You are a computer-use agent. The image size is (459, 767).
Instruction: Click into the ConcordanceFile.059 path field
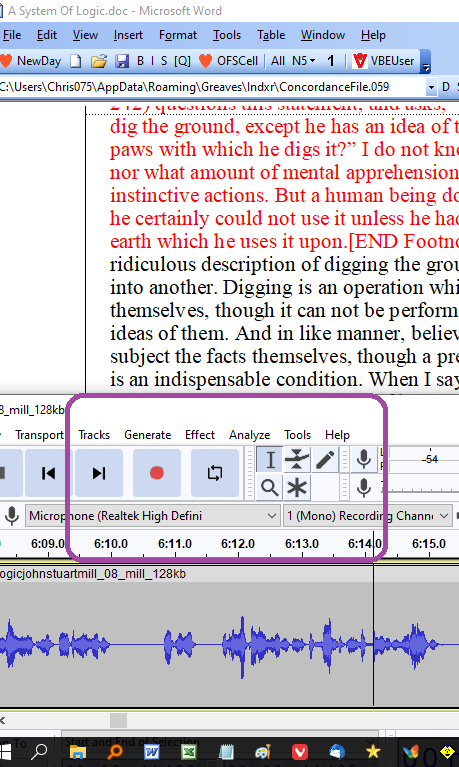click(212, 87)
